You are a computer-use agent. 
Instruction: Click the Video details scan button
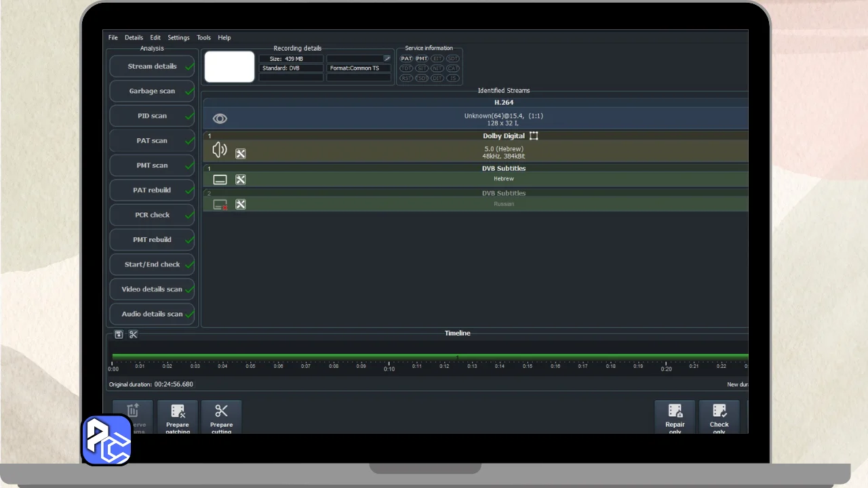click(x=152, y=289)
